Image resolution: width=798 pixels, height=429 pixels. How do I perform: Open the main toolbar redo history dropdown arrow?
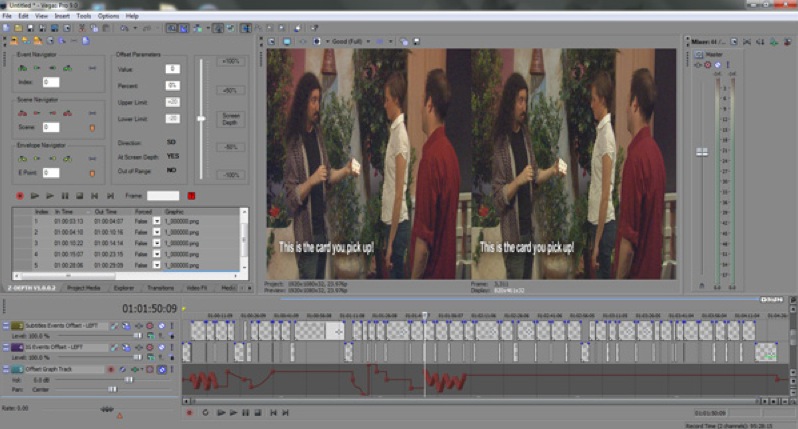pyautogui.click(x=158, y=28)
